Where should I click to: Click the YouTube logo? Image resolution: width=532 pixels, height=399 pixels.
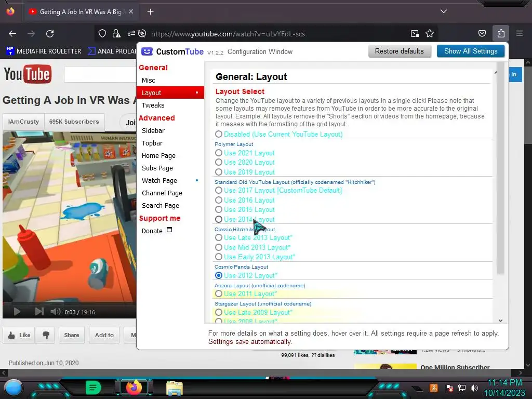[x=28, y=74]
